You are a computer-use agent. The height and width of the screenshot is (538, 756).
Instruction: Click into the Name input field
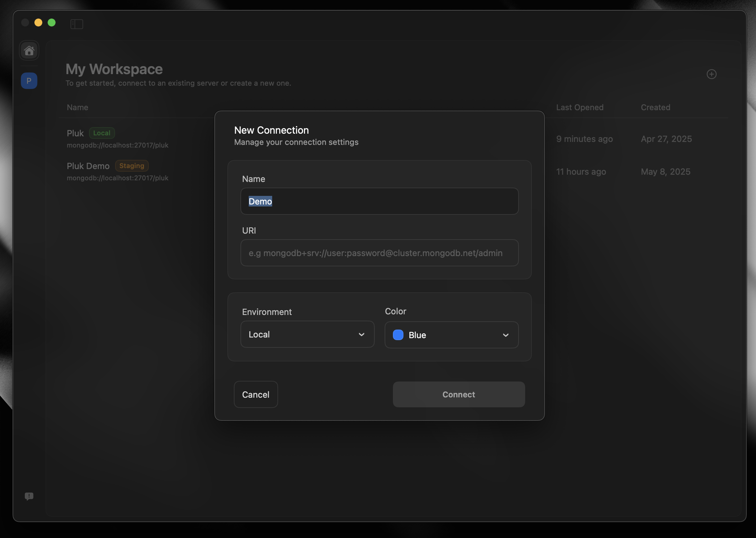point(379,201)
